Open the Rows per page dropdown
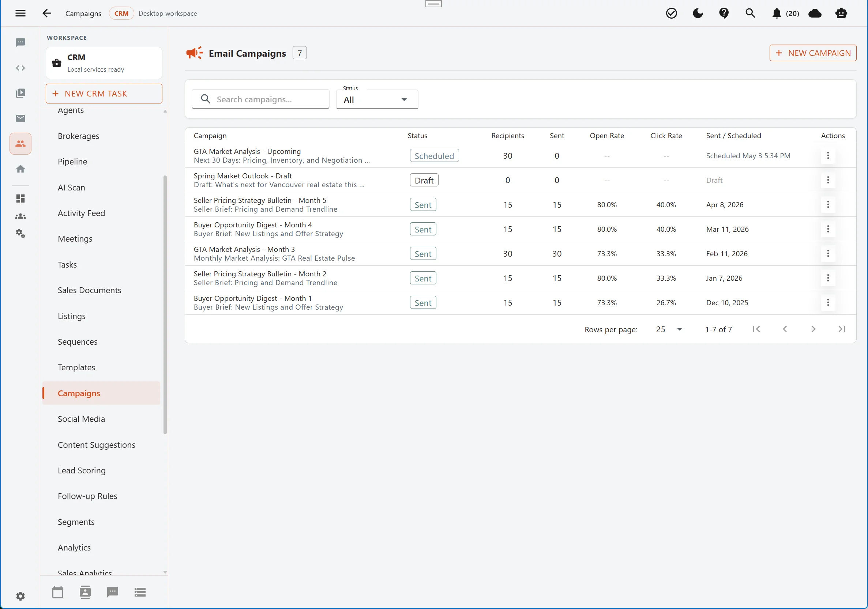Image resolution: width=868 pixels, height=609 pixels. (x=669, y=329)
